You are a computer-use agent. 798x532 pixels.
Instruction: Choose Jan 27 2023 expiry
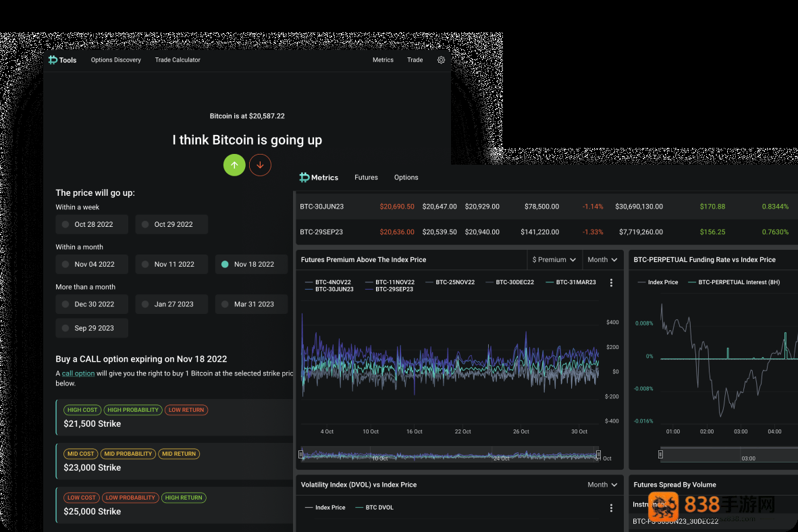171,304
